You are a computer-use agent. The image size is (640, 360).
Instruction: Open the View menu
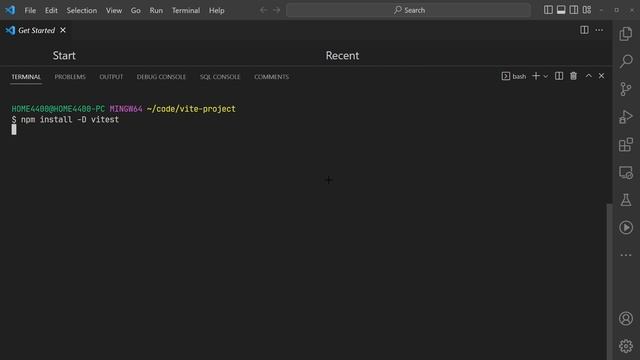tap(114, 10)
